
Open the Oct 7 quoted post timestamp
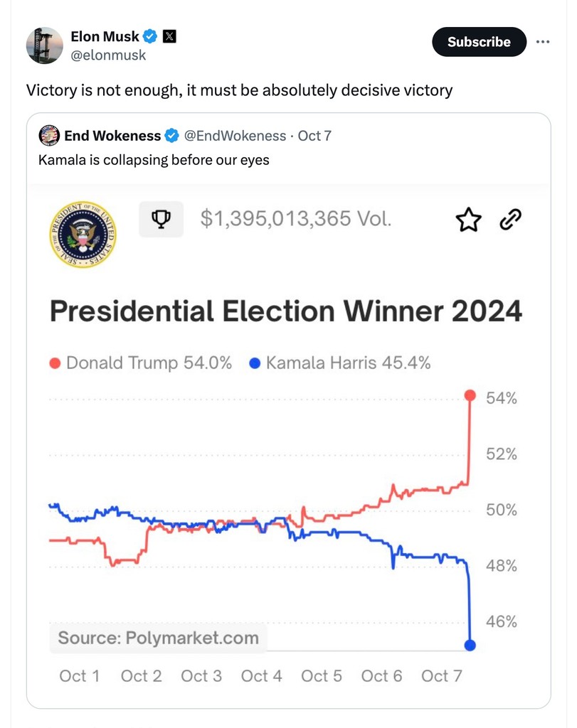tap(314, 136)
